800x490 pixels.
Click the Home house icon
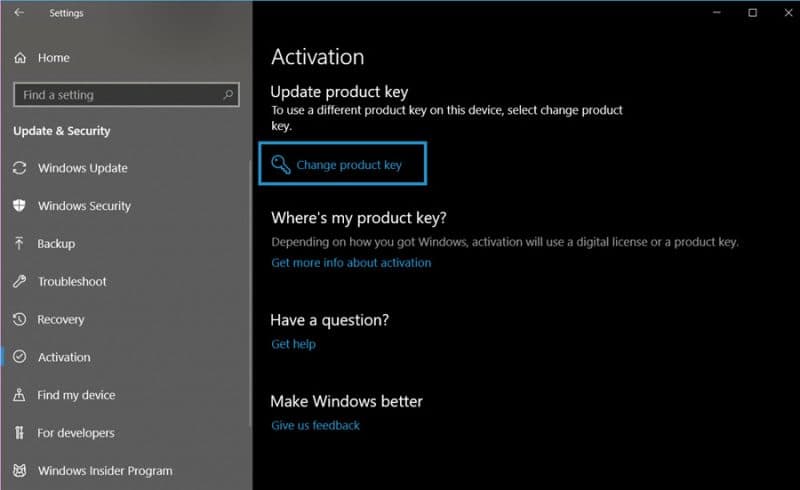[x=20, y=58]
